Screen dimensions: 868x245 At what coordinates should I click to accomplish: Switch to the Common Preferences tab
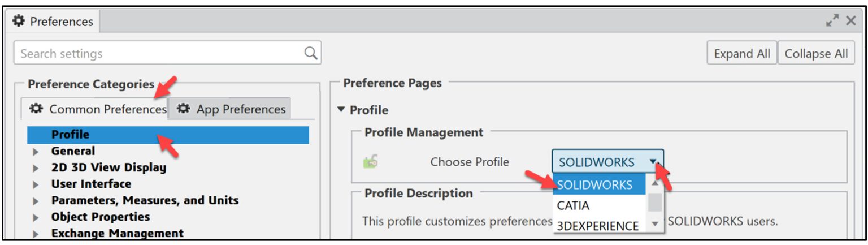(x=97, y=109)
